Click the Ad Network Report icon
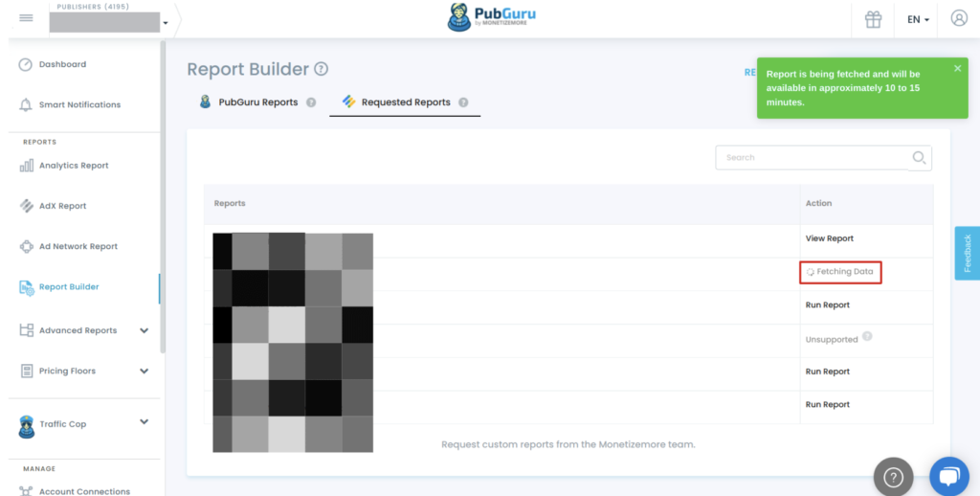This screenshot has height=496, width=980. click(x=26, y=246)
